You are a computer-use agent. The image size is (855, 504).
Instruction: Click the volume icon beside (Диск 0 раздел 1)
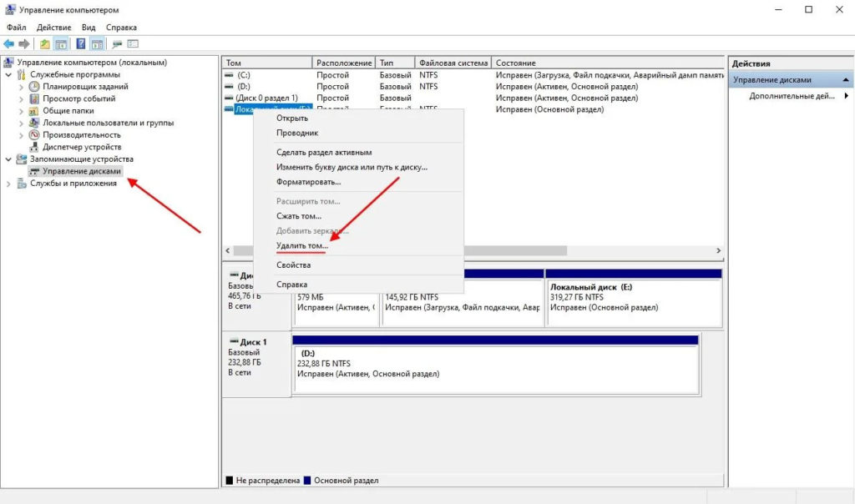(x=229, y=98)
